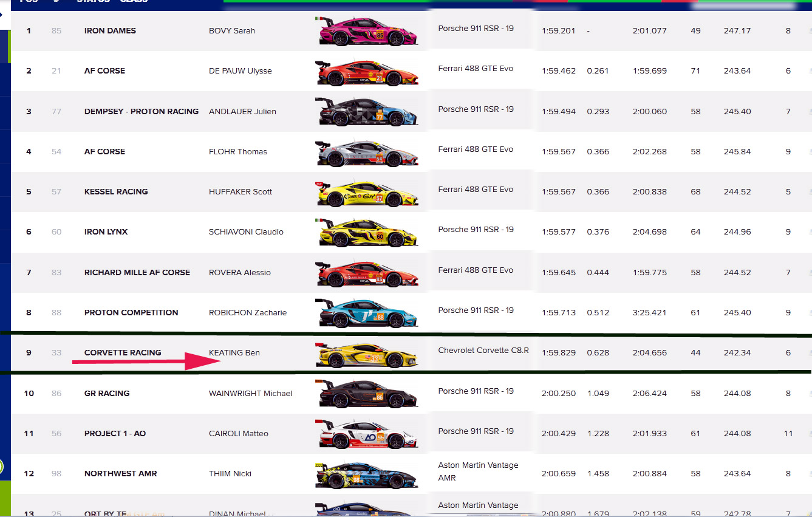Click the blue Proton Competition #88 car image
812x517 pixels.
tap(366, 313)
